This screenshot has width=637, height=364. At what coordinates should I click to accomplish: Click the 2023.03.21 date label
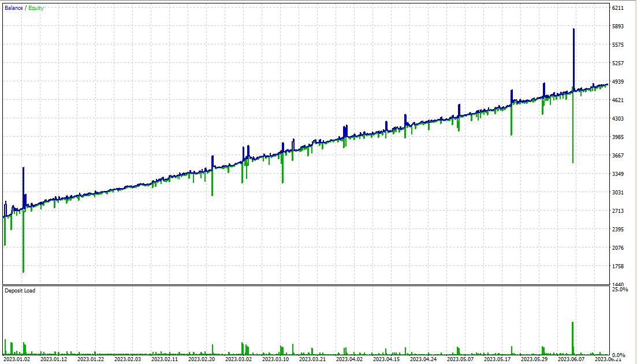click(x=312, y=359)
